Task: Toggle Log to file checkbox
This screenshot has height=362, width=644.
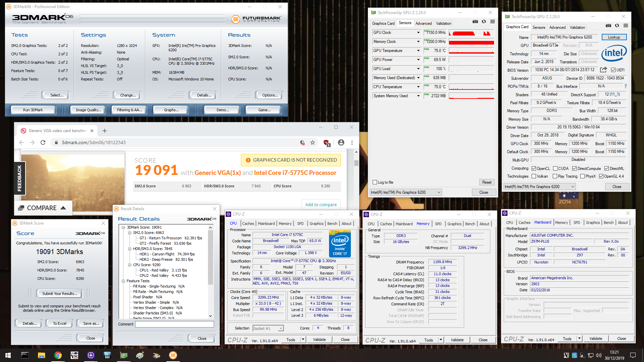Action: coord(375,182)
